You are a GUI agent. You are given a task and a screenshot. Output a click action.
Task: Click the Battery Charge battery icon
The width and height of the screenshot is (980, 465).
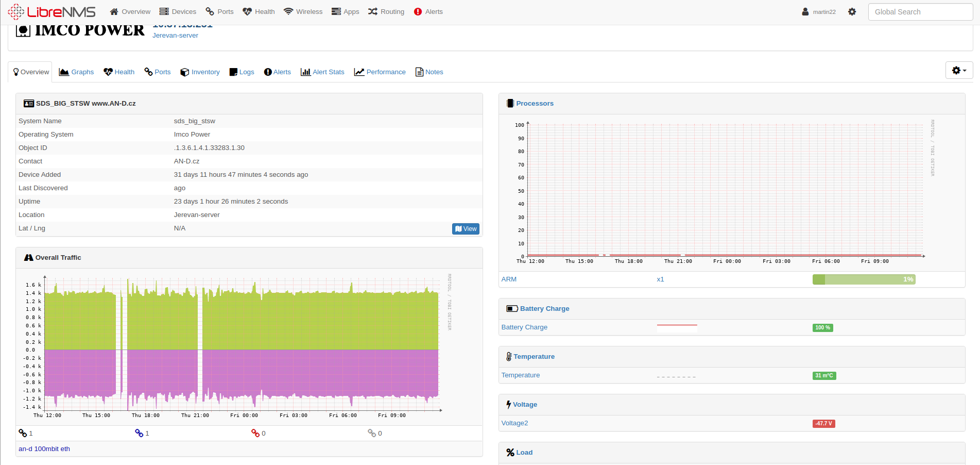click(x=512, y=309)
